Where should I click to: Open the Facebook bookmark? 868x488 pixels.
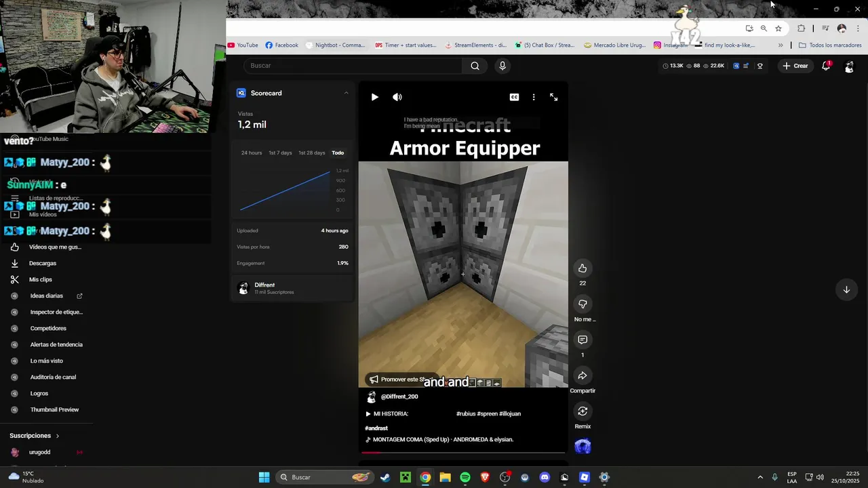(282, 45)
